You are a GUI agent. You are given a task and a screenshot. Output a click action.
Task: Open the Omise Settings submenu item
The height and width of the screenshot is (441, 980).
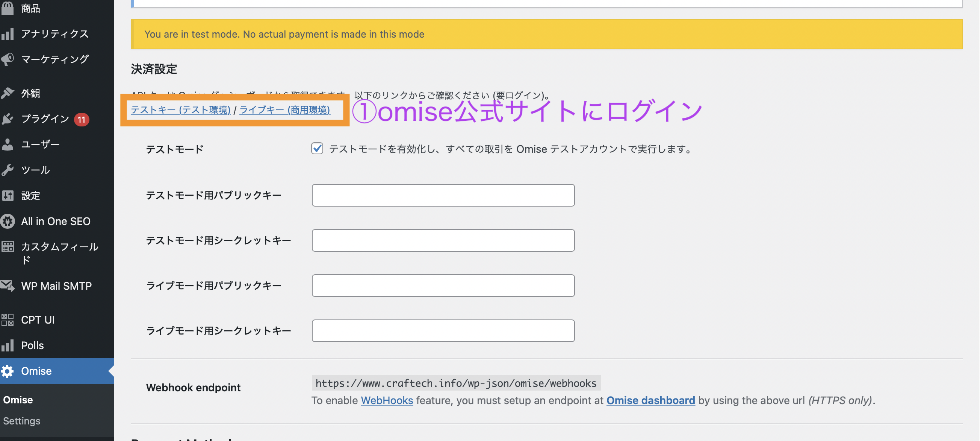22,421
